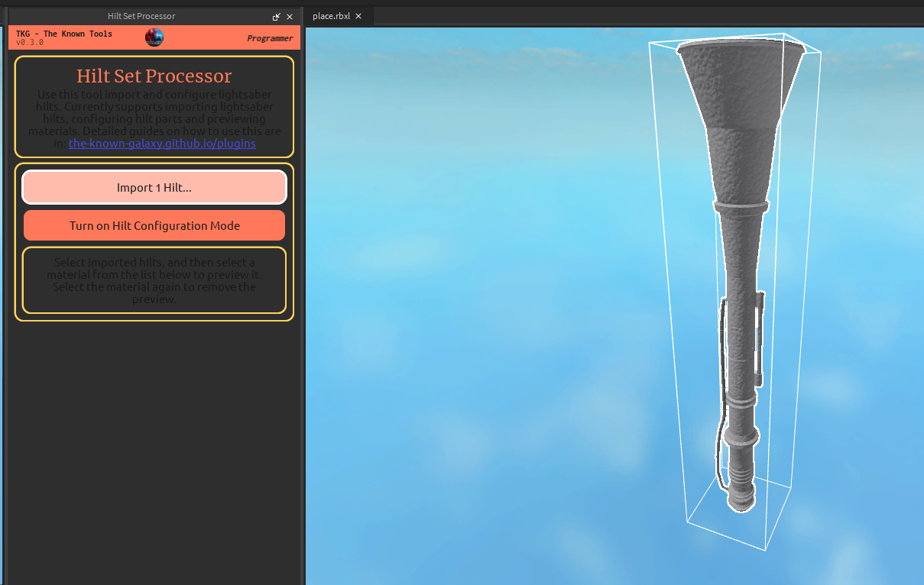Screen dimensions: 924x585
Task: Click the Hilt Set Processor panel title bar
Action: coord(141,16)
